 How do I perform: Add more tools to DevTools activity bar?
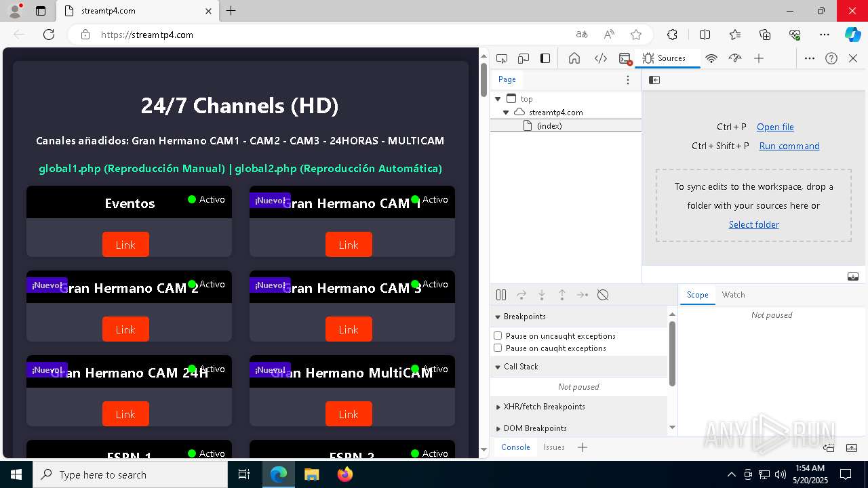click(759, 58)
